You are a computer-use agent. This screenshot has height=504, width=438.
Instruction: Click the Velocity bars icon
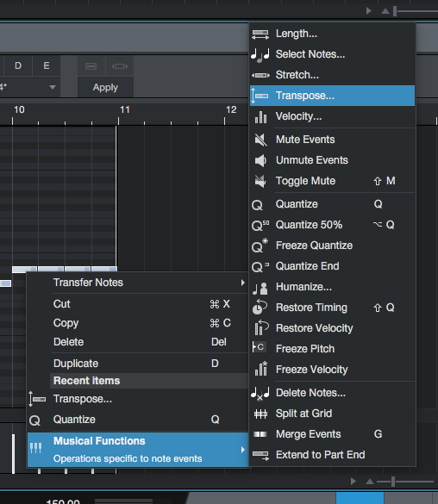click(260, 116)
